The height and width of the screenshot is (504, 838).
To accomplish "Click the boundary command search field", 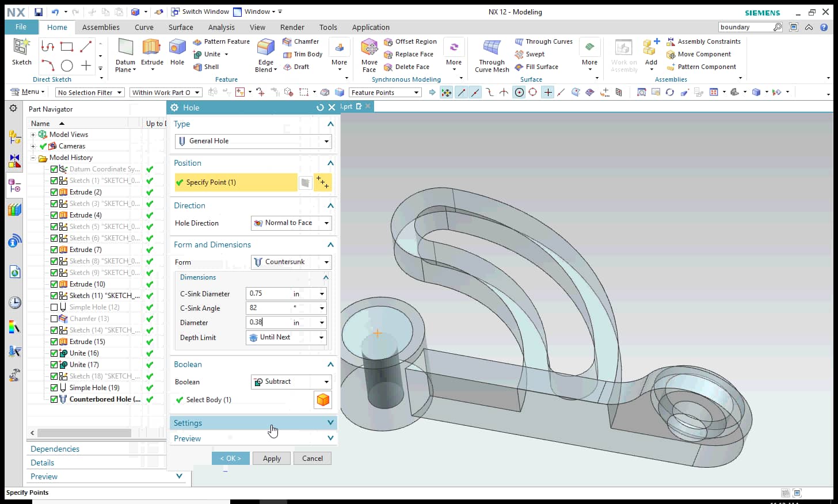I will coord(746,27).
